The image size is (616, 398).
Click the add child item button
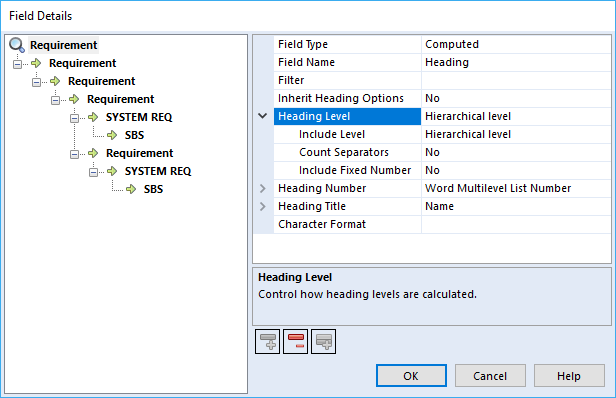[x=323, y=341]
